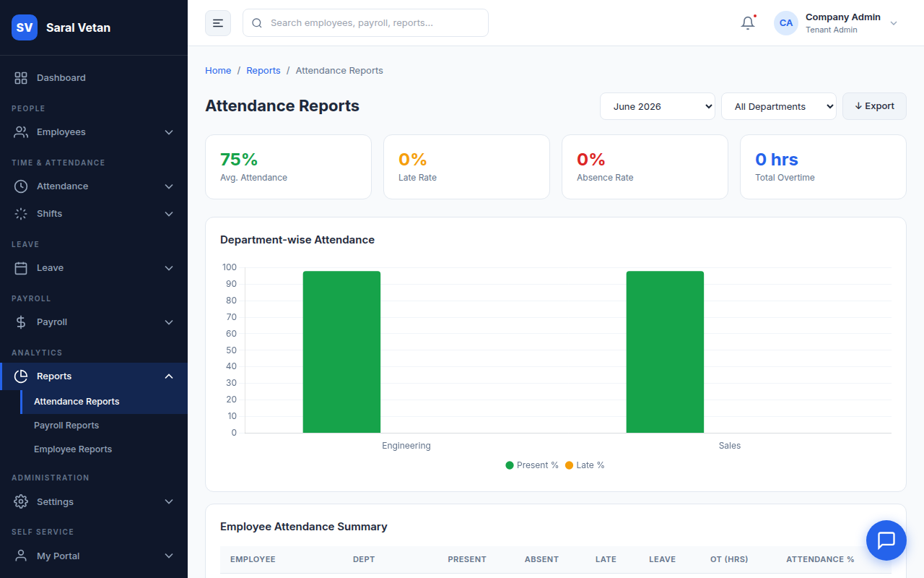Screen dimensions: 924x578
Task: Open the June 2026 month dropdown
Action: [x=658, y=106]
